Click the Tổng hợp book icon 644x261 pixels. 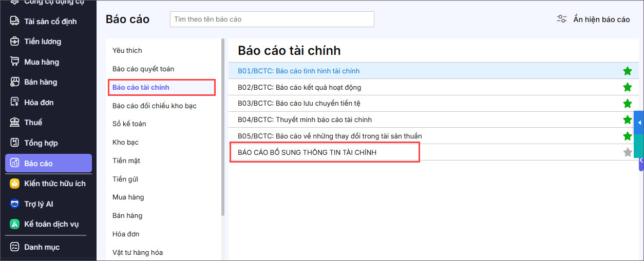point(15,143)
